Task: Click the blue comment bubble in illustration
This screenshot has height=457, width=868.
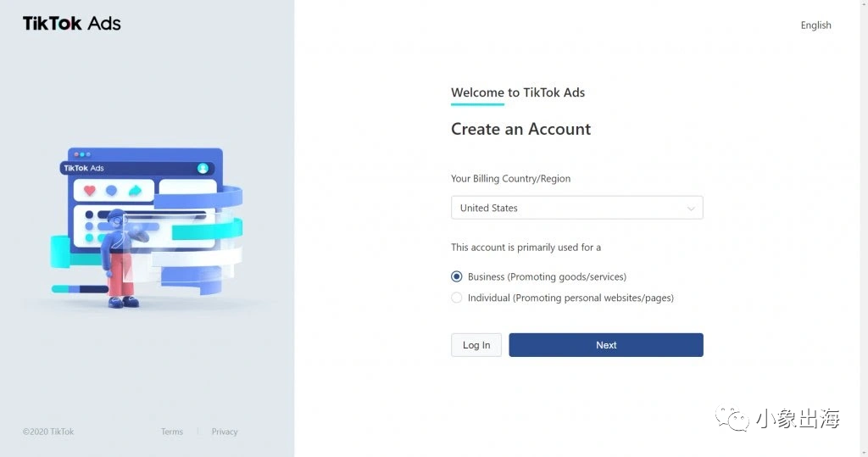Action: [x=111, y=191]
